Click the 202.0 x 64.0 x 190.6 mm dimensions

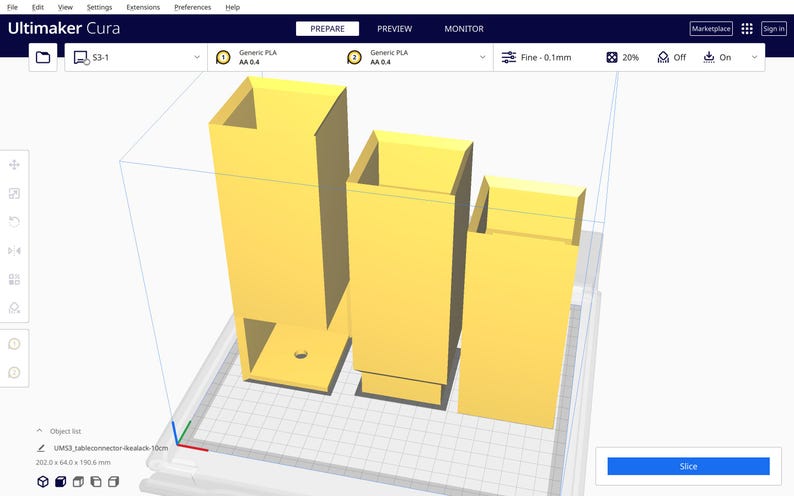73,462
